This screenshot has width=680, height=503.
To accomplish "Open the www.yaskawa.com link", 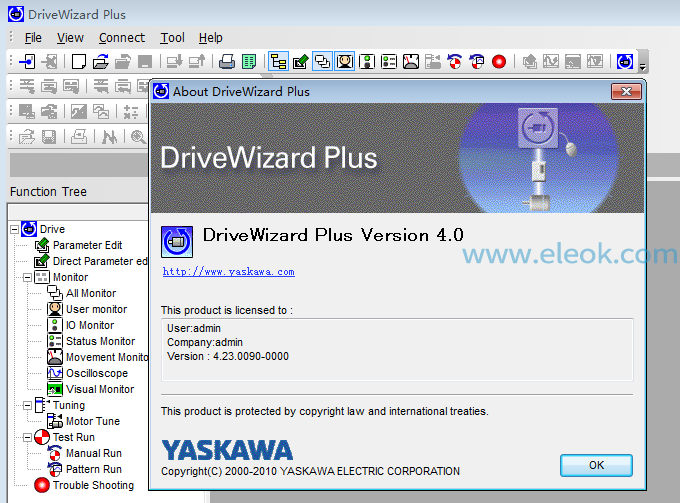I will (229, 272).
